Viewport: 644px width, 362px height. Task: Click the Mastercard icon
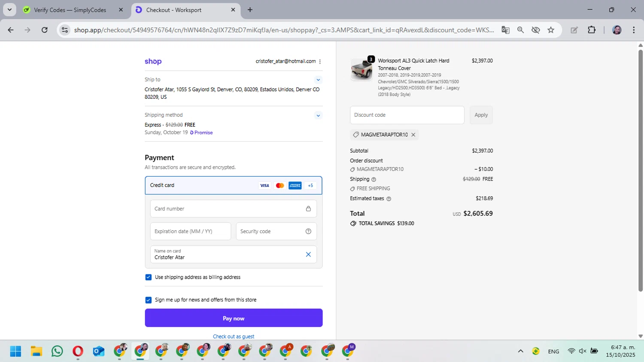280,186
